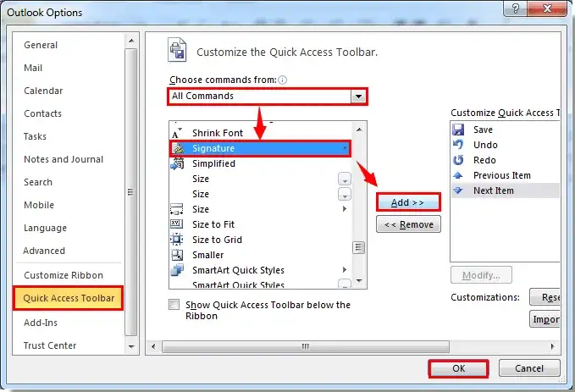
Task: Click the commands list scrollbar thumb
Action: 358,247
